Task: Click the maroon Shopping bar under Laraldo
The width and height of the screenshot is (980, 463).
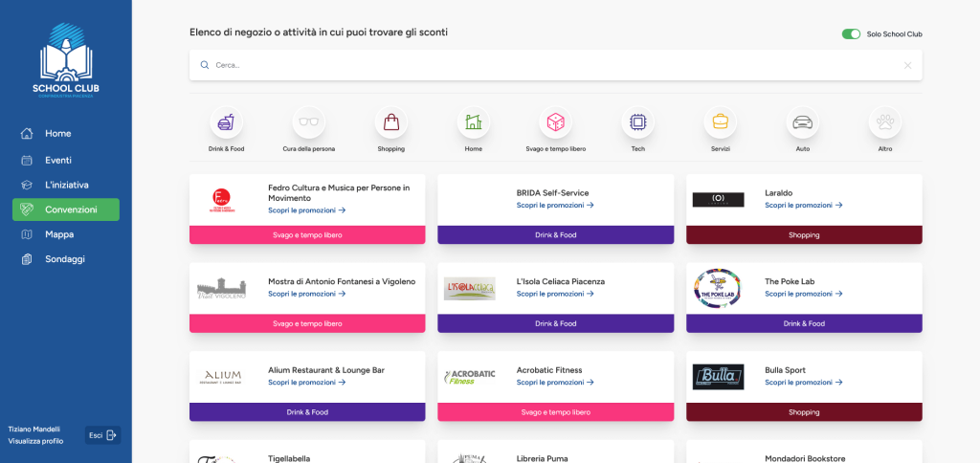Action: pos(804,235)
